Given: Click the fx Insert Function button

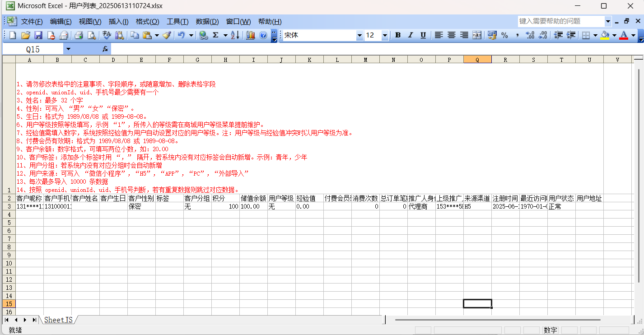Looking at the screenshot, I should click(x=105, y=49).
